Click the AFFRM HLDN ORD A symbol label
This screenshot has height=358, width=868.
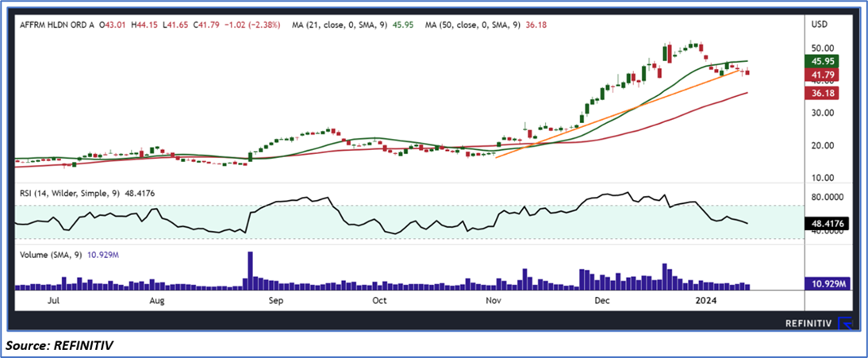pyautogui.click(x=56, y=25)
